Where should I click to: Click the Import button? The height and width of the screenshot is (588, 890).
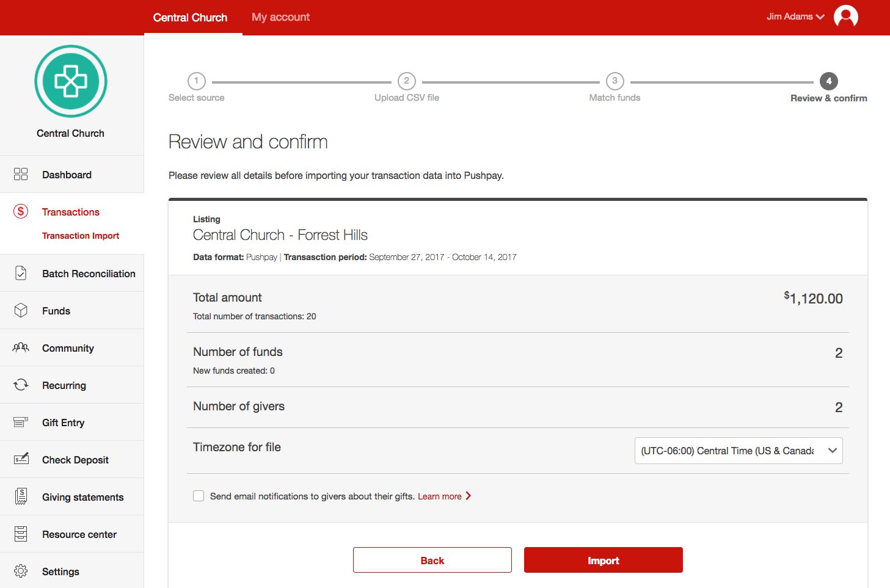(x=603, y=560)
